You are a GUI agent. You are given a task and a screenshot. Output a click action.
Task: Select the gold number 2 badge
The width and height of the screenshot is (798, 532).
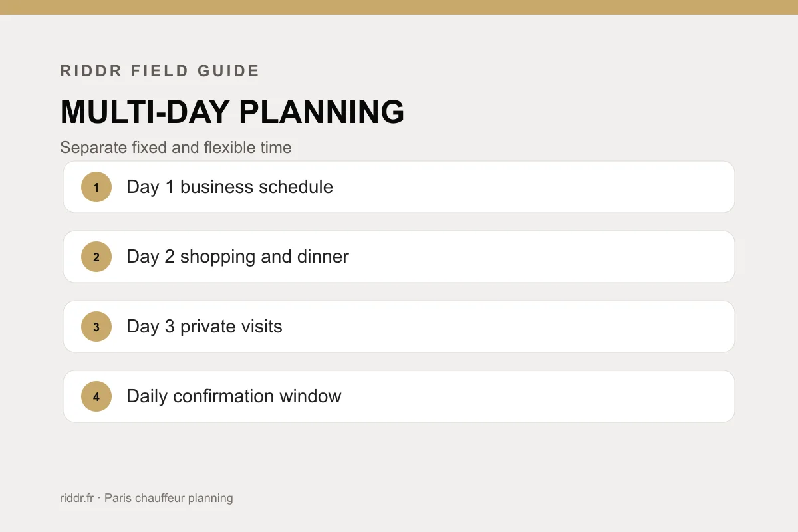(96, 257)
